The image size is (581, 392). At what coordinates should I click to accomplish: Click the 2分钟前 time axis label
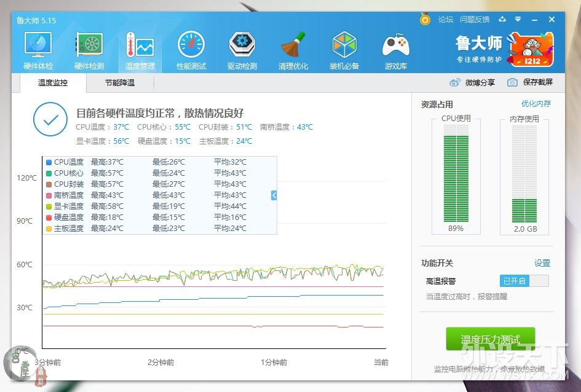161,363
